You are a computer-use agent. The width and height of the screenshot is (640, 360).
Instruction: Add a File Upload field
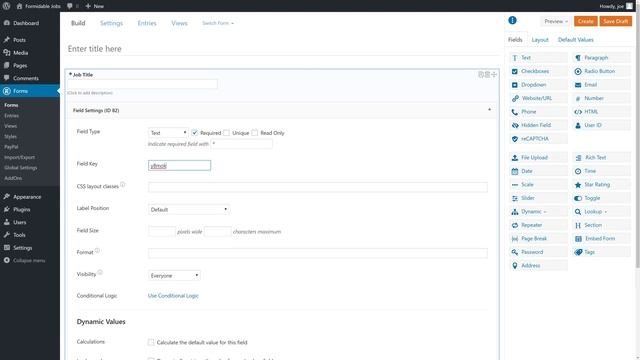(x=538, y=158)
